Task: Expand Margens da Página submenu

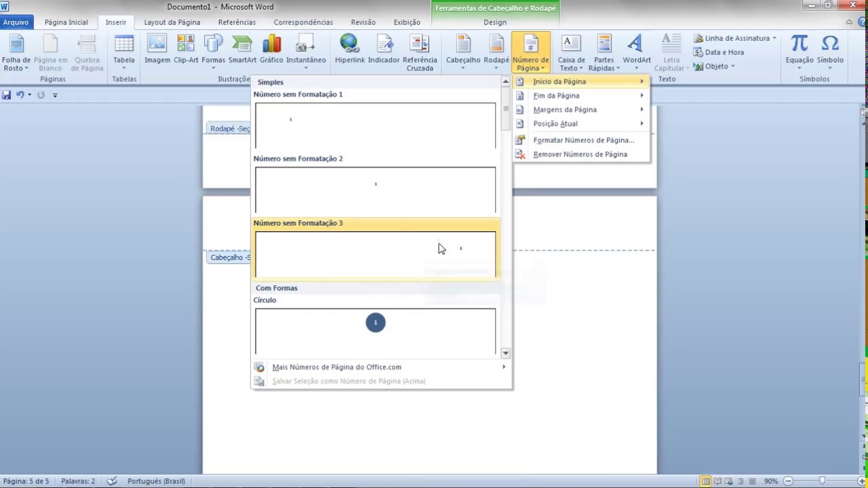Action: coord(581,110)
